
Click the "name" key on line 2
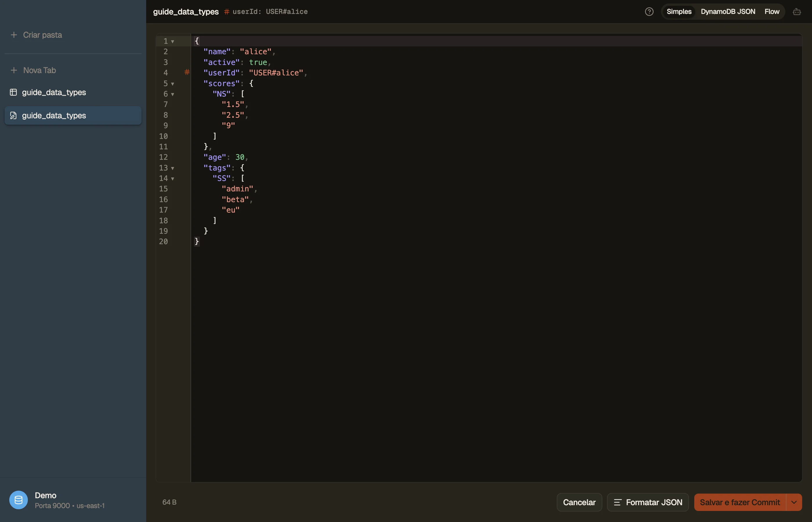point(217,52)
